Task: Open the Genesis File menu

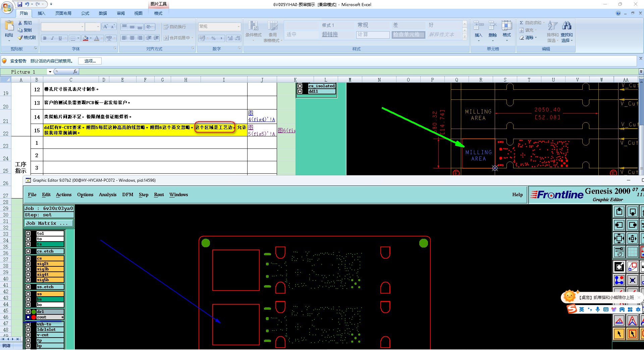Action: [x=32, y=195]
